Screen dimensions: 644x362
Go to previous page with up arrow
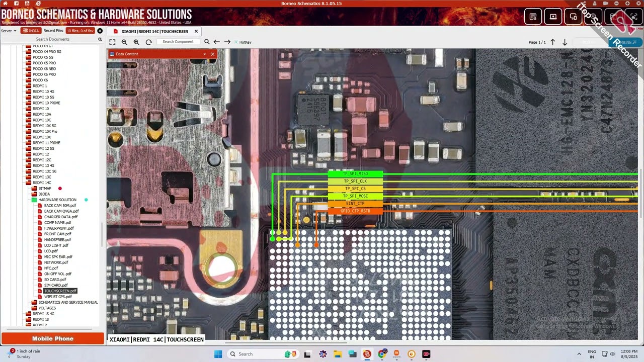tap(552, 42)
